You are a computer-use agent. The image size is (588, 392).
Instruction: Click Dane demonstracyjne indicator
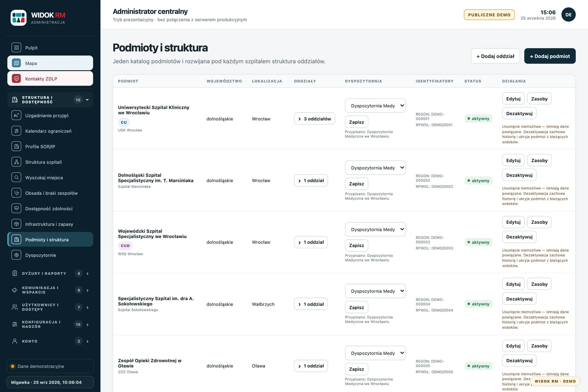[x=50, y=366]
